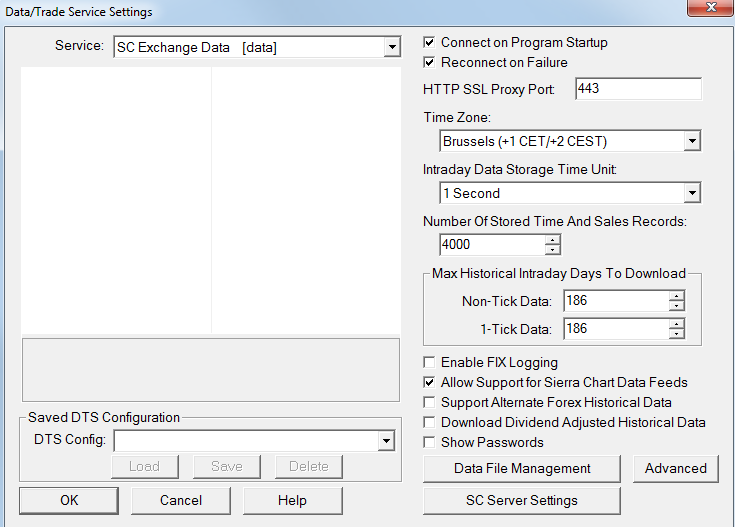
Task: Decrease 1-Tick Data days with down arrow
Action: click(x=677, y=333)
